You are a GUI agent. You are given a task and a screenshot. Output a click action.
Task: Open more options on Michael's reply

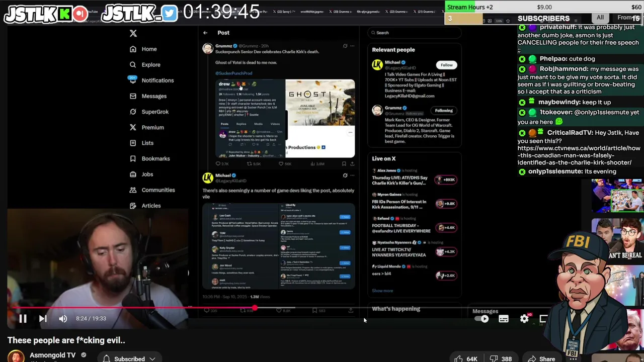(352, 176)
